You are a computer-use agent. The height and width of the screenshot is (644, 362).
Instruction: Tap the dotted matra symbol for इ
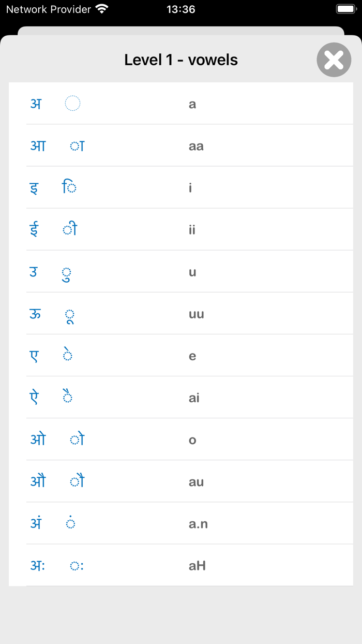point(70,187)
